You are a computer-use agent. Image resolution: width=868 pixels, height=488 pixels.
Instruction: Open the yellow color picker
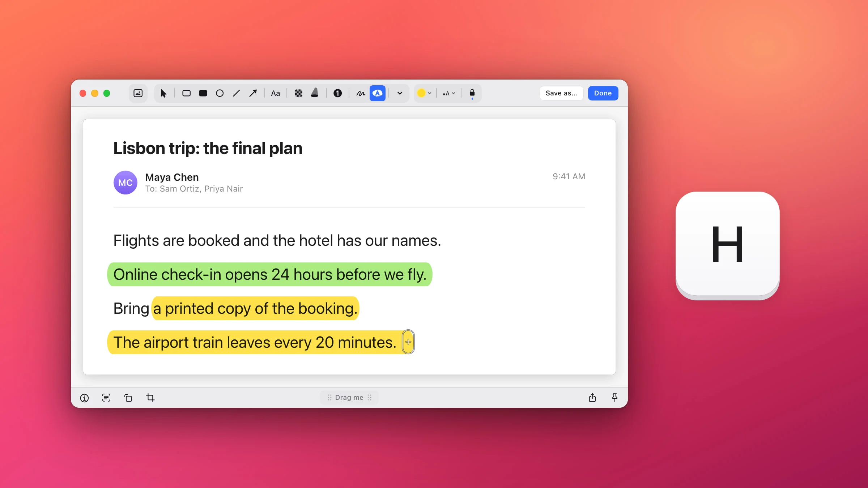tap(424, 93)
